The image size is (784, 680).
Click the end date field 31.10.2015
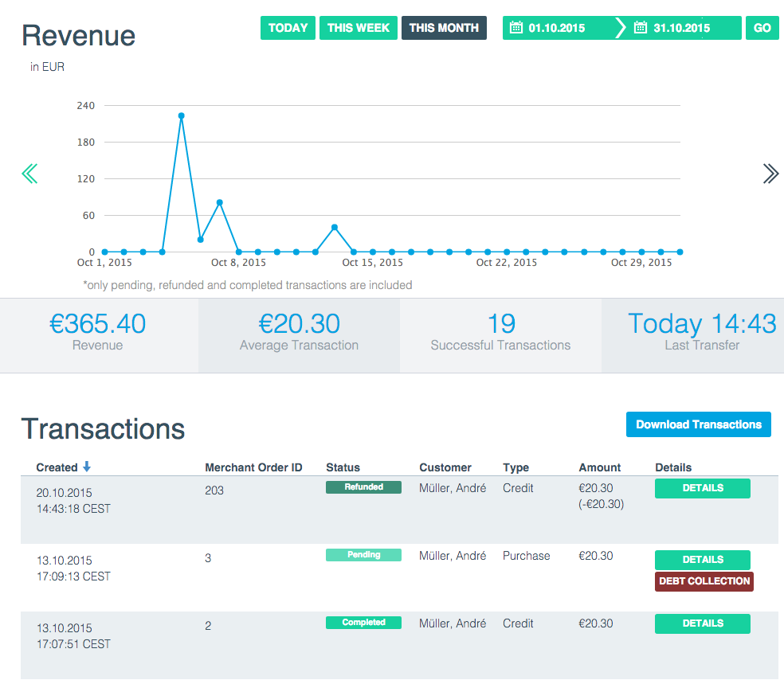coord(681,28)
